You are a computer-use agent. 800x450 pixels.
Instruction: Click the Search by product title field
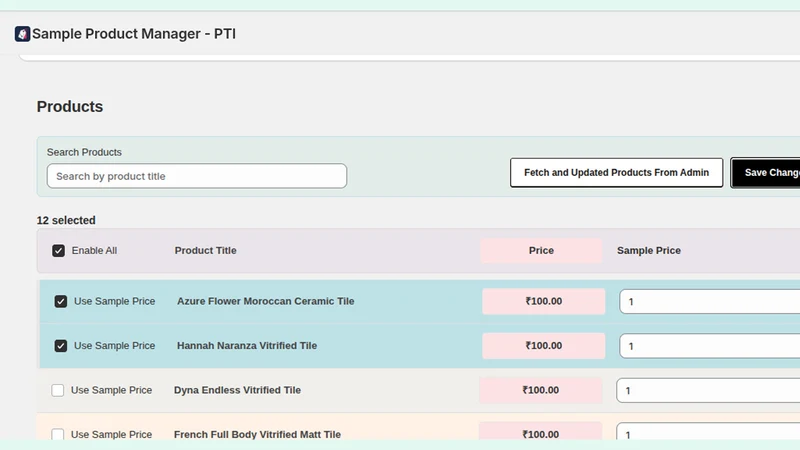[197, 176]
